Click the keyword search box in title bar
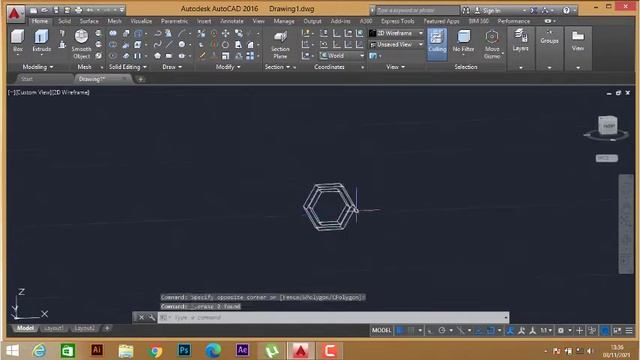The height and width of the screenshot is (360, 640). point(417,10)
